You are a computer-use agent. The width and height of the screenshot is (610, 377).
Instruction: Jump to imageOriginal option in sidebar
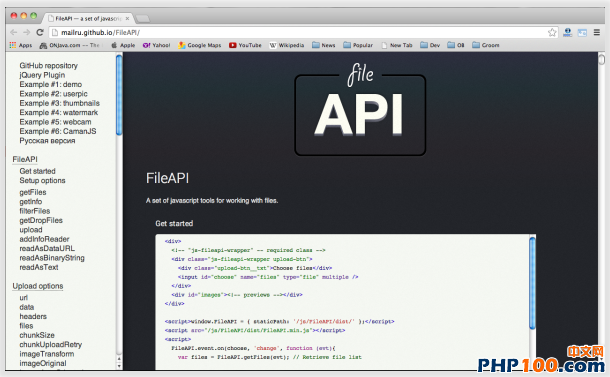pos(43,363)
